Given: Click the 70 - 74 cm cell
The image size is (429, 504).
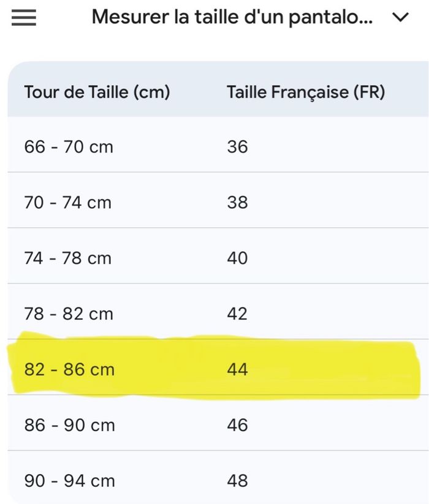Looking at the screenshot, I should pos(68,203).
